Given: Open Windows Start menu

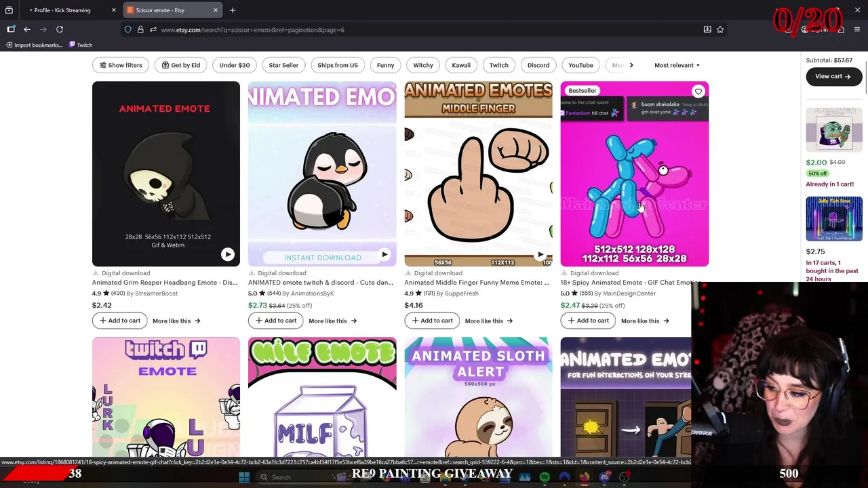Looking at the screenshot, I should [x=244, y=477].
